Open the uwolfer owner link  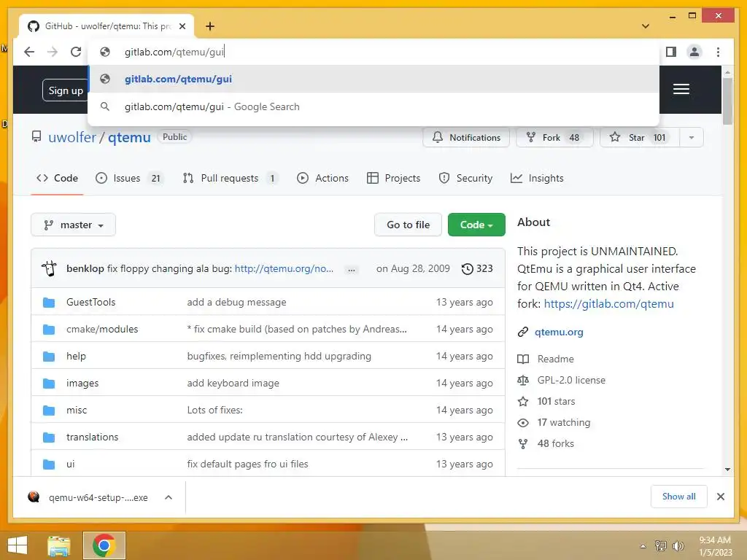tap(72, 137)
